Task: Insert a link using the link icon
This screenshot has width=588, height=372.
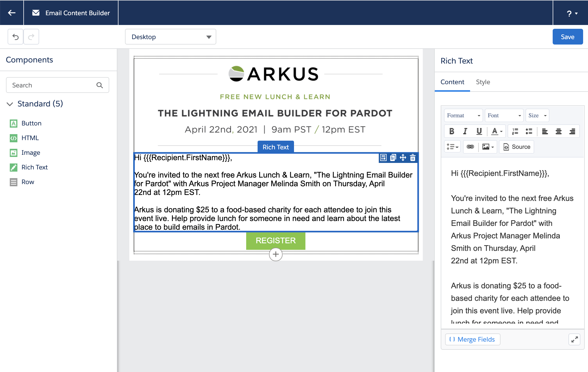Action: pyautogui.click(x=470, y=147)
